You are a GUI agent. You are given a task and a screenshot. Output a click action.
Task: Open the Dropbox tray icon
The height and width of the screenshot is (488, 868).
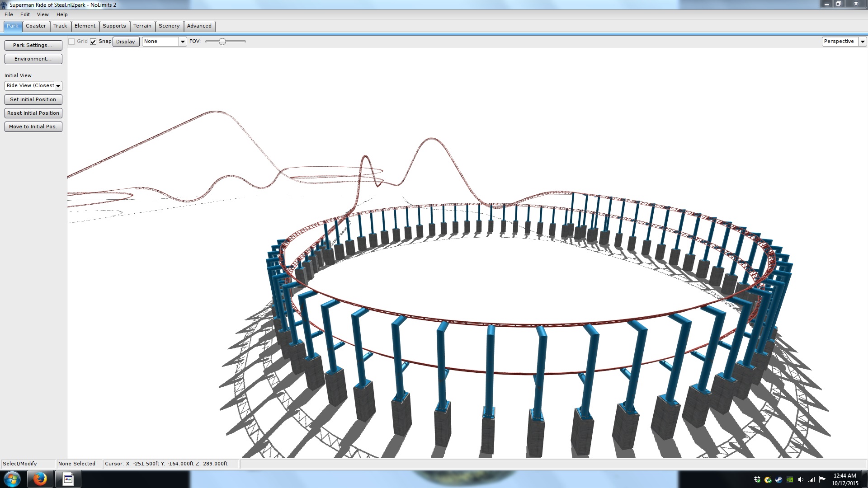point(757,479)
